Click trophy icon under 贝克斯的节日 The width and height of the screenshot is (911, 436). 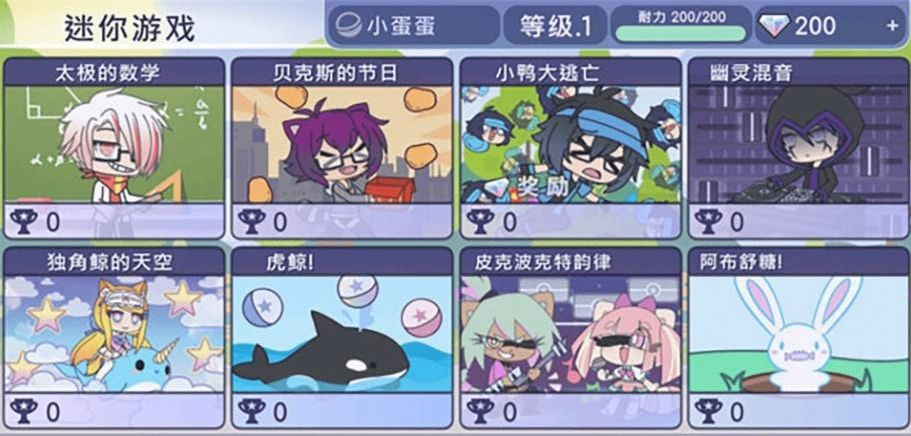252,221
